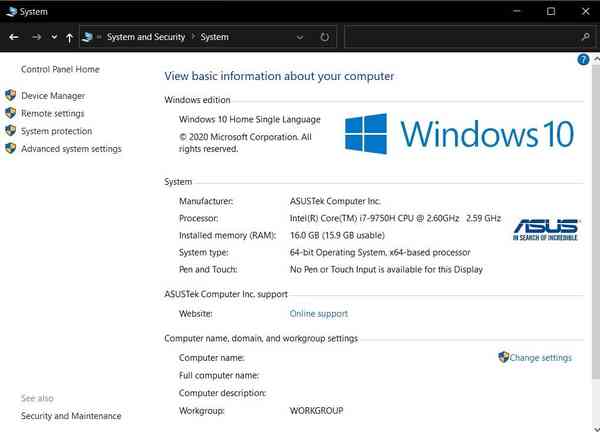Minimize the System window
Viewport: 600px width, 432px height.
click(517, 11)
